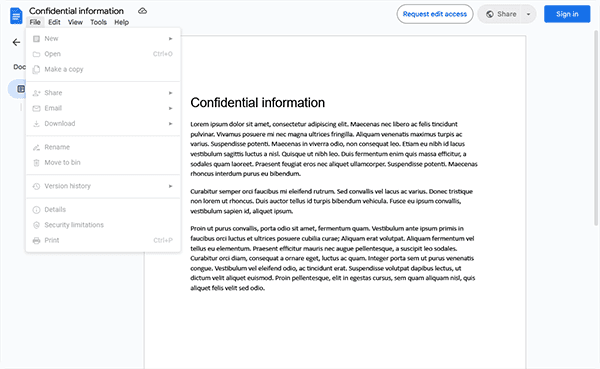Expand the Version history submenu arrow
Screen dimensions: 600x369
click(171, 186)
